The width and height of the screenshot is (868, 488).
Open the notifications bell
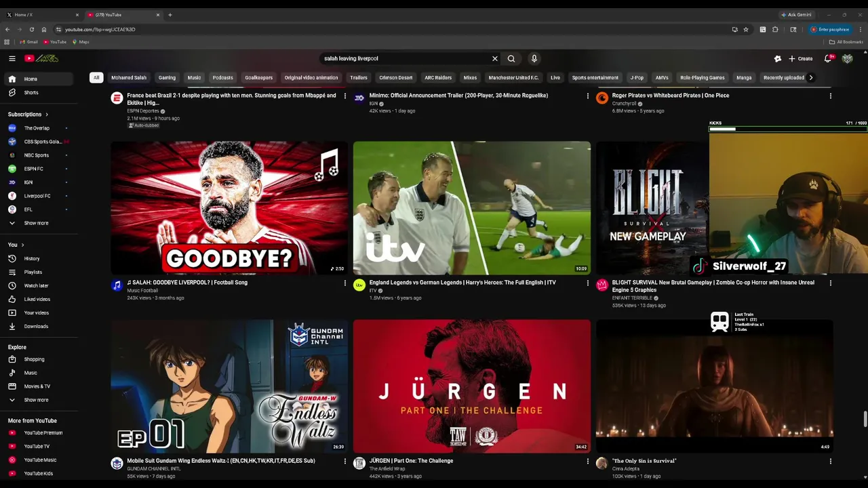click(828, 58)
